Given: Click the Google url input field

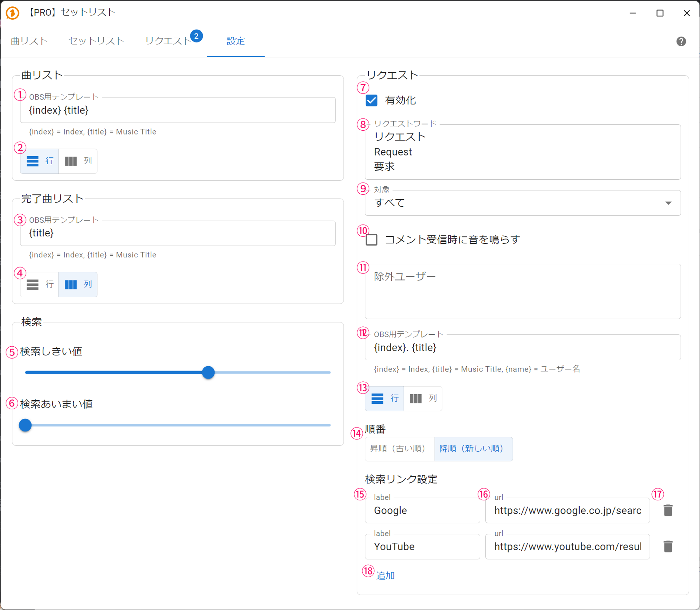Looking at the screenshot, I should pyautogui.click(x=567, y=511).
